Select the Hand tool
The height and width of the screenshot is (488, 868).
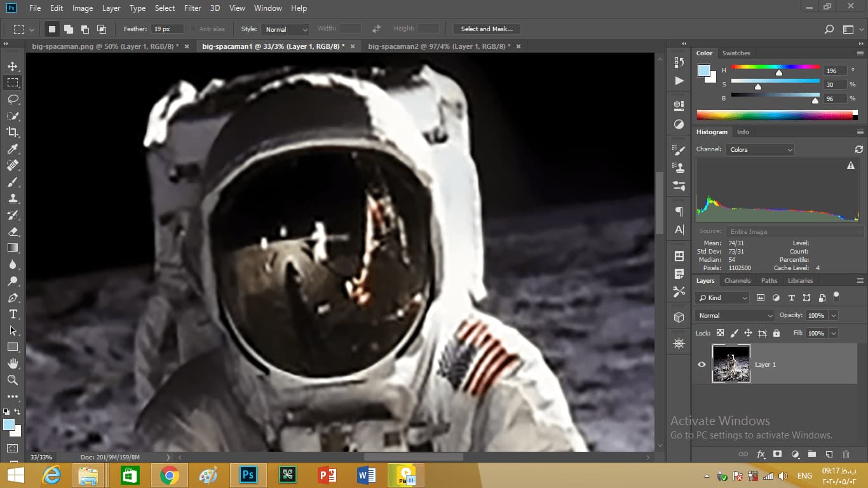coord(13,363)
